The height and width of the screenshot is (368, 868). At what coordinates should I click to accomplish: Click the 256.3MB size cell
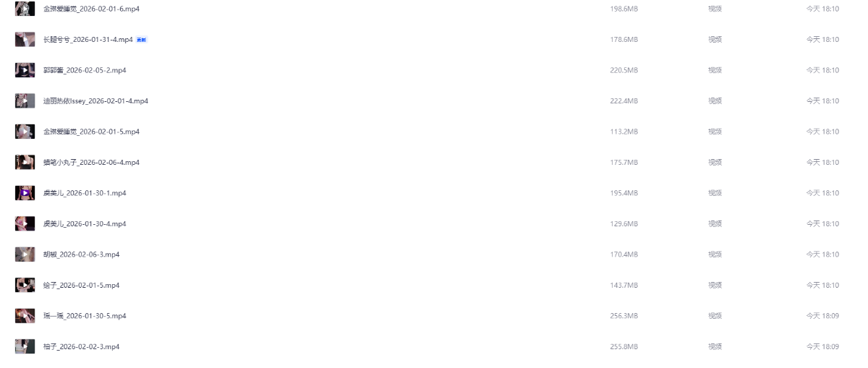click(x=624, y=316)
